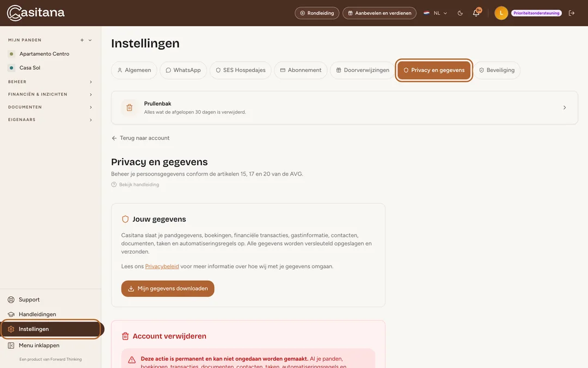The width and height of the screenshot is (588, 368).
Task: Open the Bekijk handleiding link
Action: pos(139,185)
